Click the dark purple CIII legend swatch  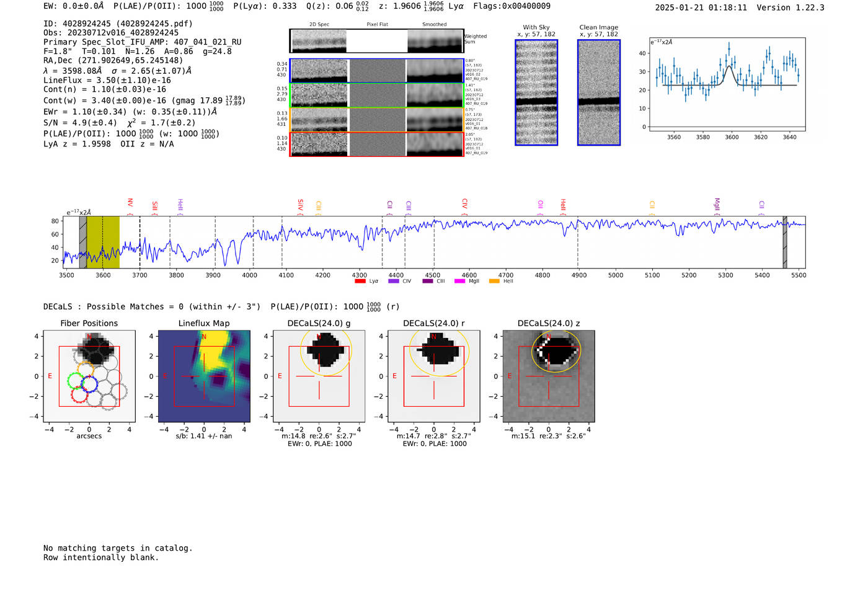coord(427,281)
